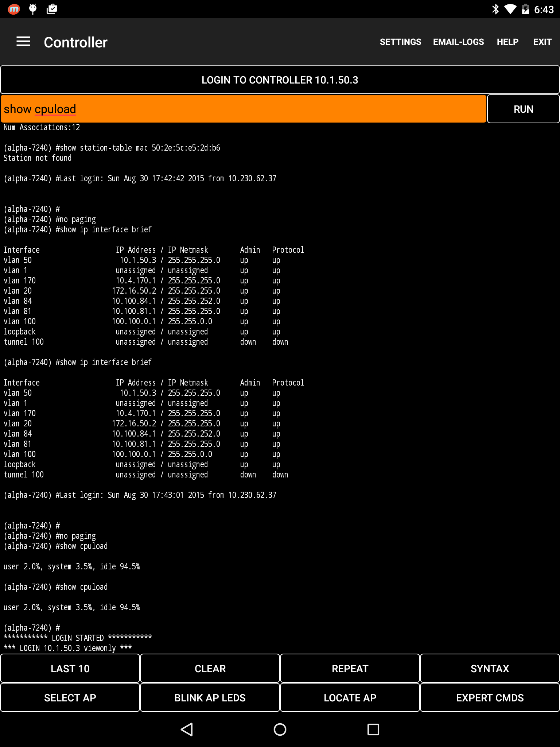Open EMAIL-LOGS in the top bar
The image size is (560, 747).
tap(458, 42)
